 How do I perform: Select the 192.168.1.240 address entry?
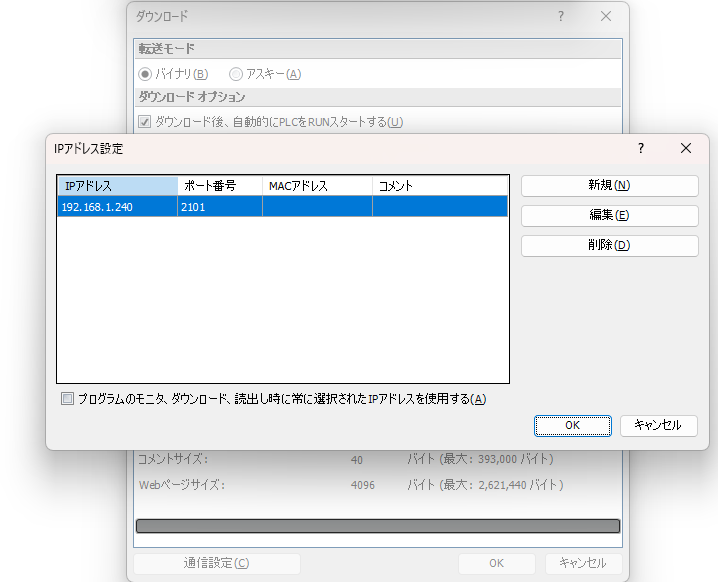pyautogui.click(x=283, y=207)
